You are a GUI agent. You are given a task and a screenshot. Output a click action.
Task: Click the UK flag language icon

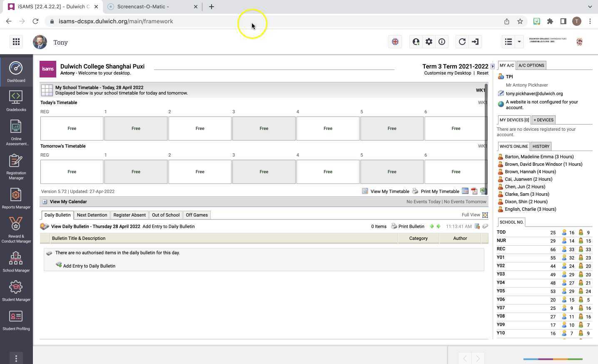click(395, 42)
